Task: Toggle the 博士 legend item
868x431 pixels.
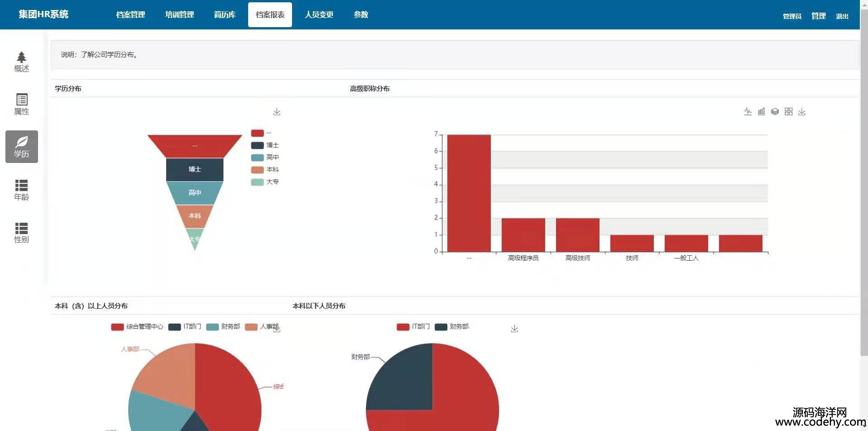Action: coord(265,145)
